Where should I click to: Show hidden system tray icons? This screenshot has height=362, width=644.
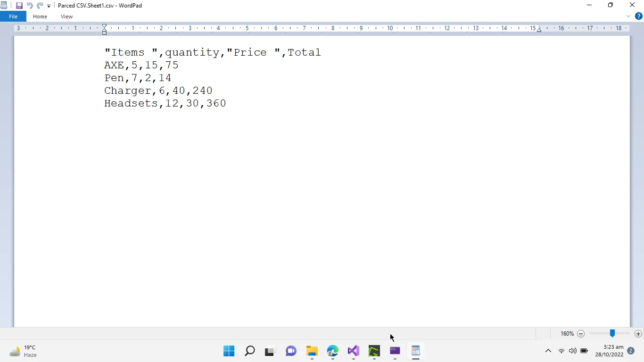tap(548, 351)
